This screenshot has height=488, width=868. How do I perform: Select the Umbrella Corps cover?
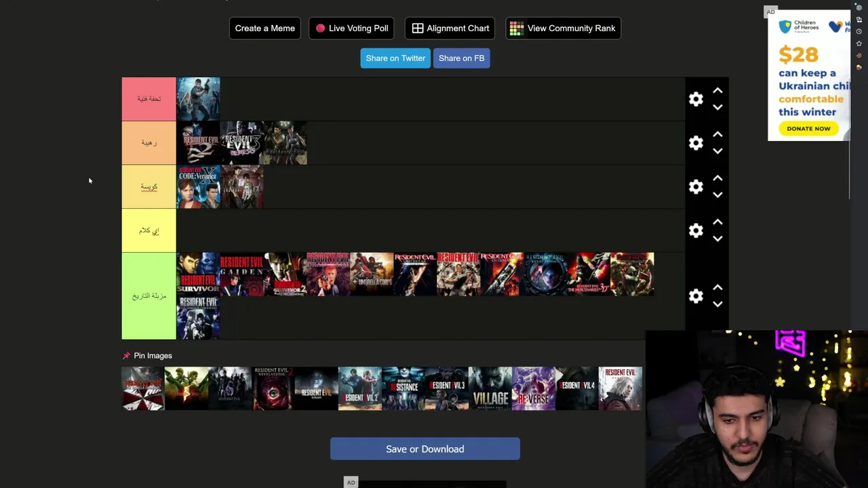click(x=372, y=274)
